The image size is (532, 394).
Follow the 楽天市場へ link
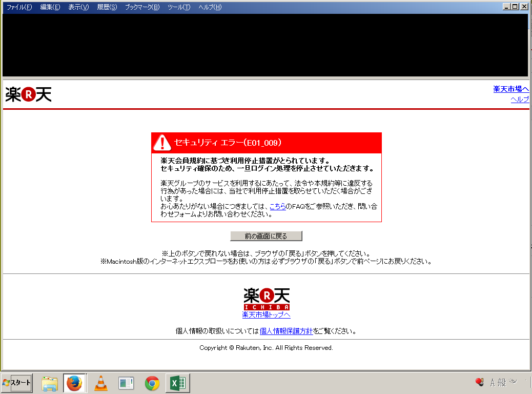pos(511,89)
